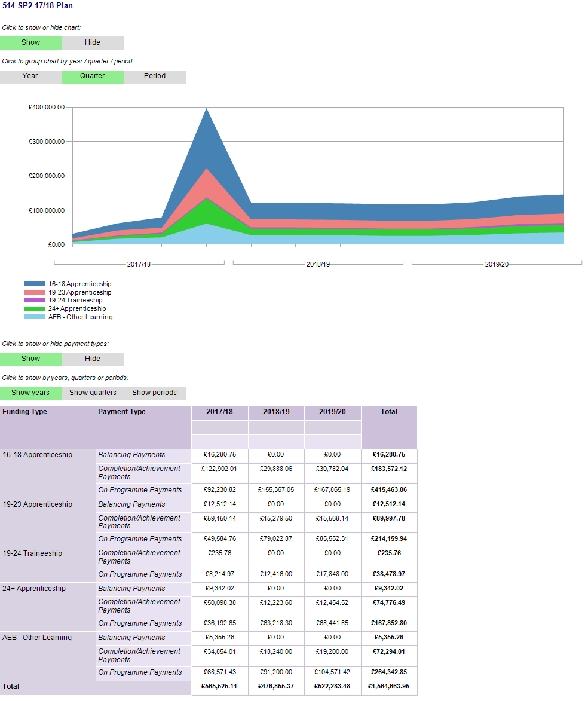
Task: Show payment types in the table
Action: click(30, 359)
